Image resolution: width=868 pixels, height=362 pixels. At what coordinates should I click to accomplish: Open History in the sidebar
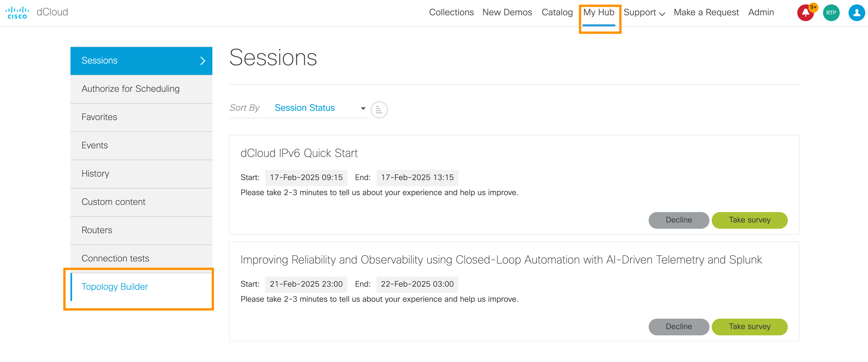[141, 174]
